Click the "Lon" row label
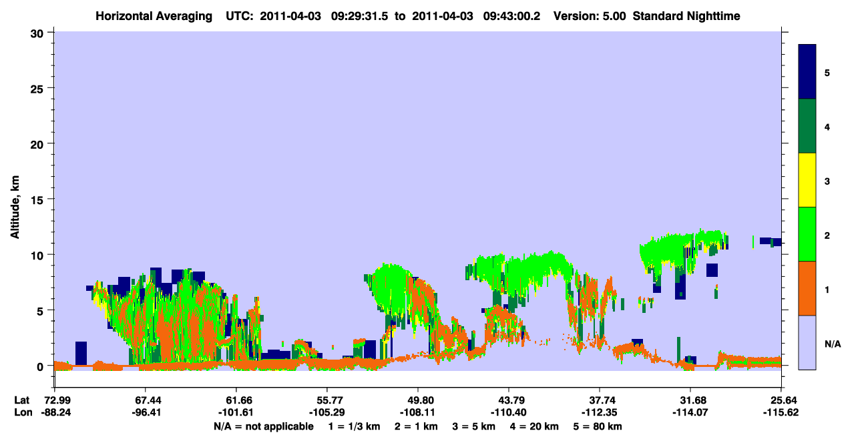The width and height of the screenshot is (868, 445). pyautogui.click(x=22, y=413)
